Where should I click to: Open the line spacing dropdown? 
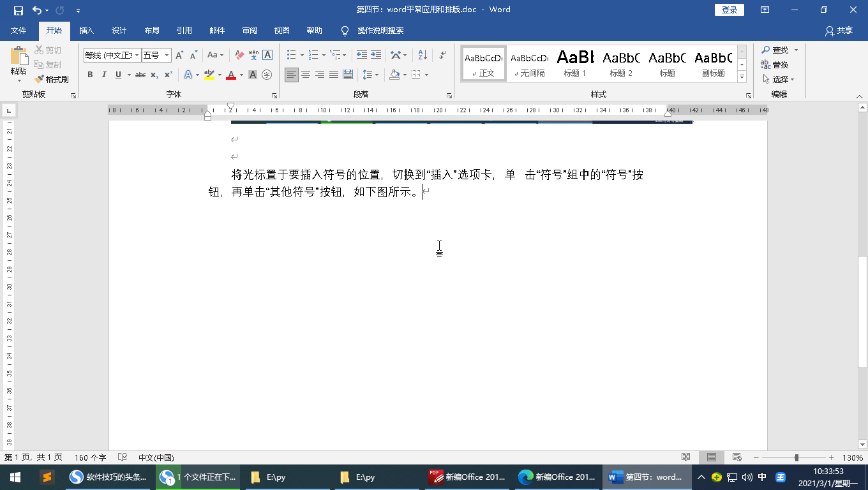click(370, 75)
